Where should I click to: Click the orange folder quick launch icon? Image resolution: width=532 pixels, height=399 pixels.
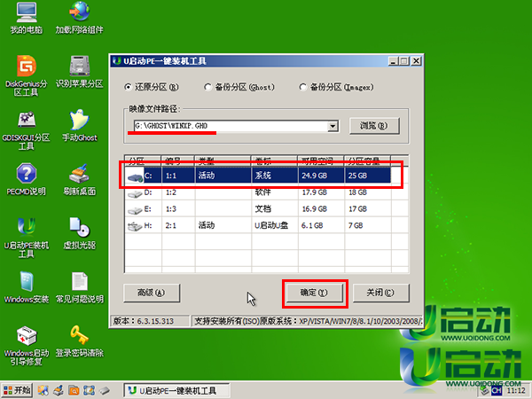click(x=74, y=390)
